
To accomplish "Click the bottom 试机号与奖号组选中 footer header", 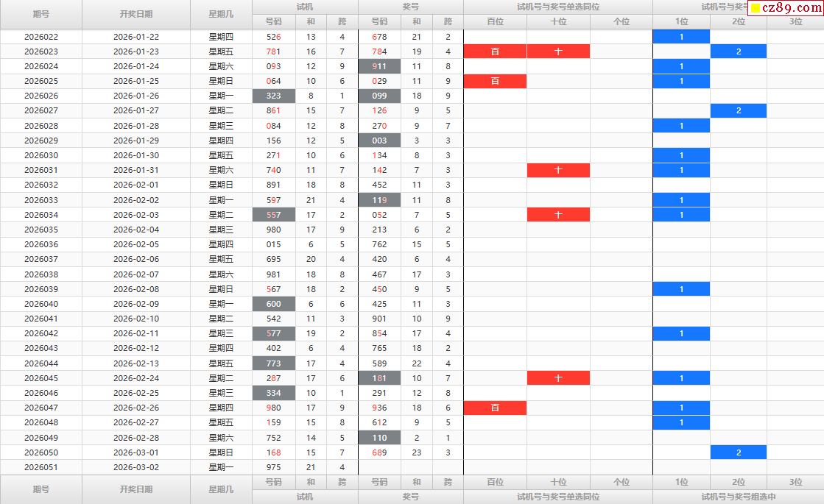I will 739,497.
